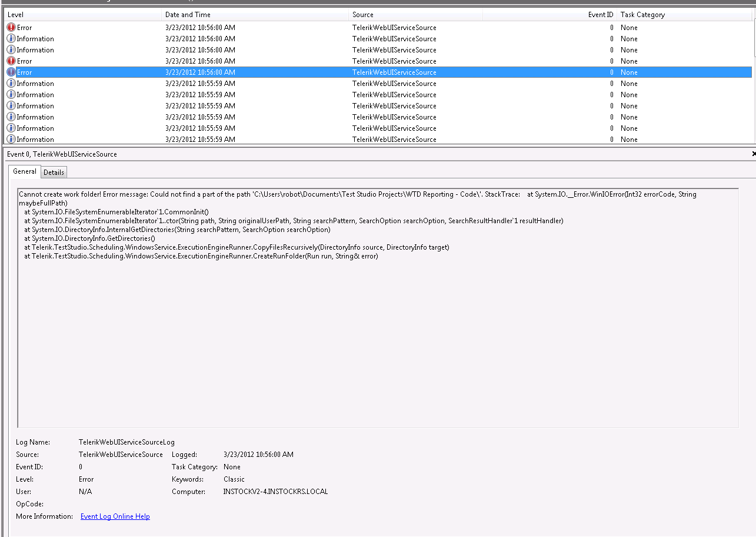Click the "Cannot create work folder!" message text
The image size is (756, 537).
click(60, 194)
